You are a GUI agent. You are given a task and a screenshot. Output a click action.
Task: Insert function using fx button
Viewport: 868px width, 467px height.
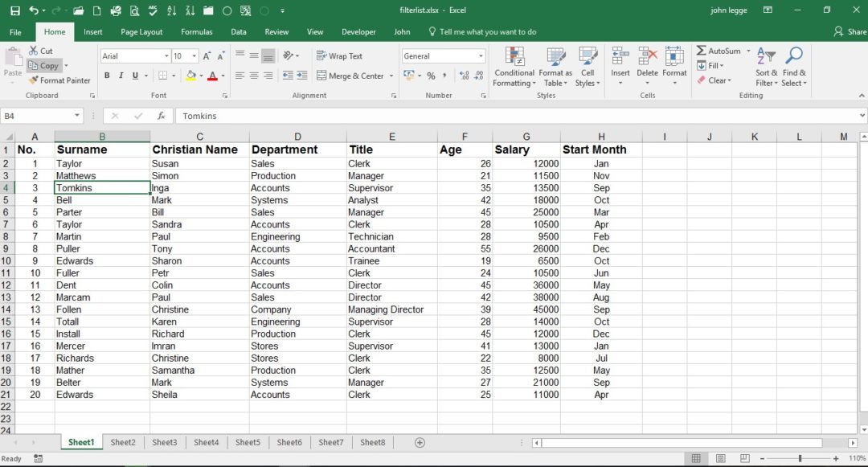(x=161, y=116)
